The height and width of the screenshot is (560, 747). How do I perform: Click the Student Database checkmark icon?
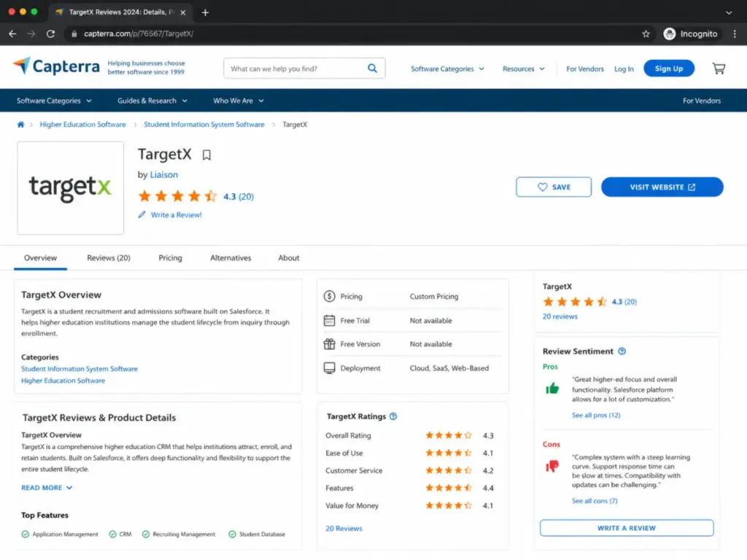tap(232, 534)
